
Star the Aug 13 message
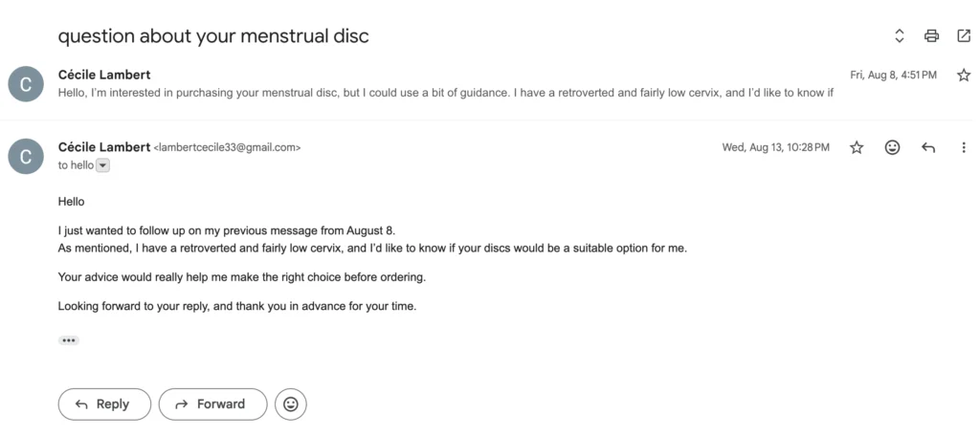(x=857, y=147)
